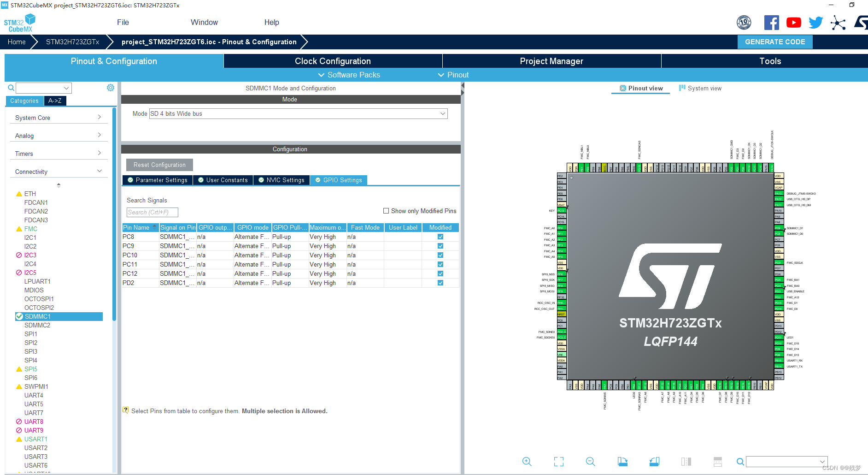Click the ETH warning triangle icon
This screenshot has height=475, width=868.
19,194
